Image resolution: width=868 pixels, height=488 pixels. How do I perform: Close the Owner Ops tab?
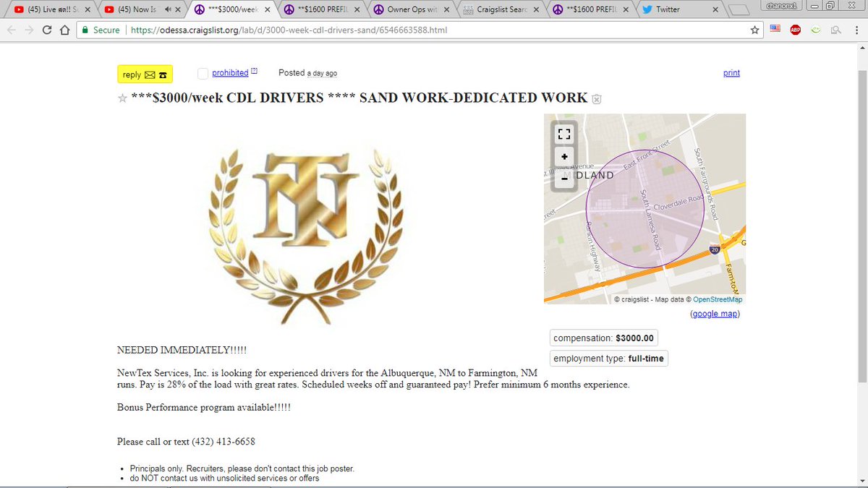coord(446,9)
